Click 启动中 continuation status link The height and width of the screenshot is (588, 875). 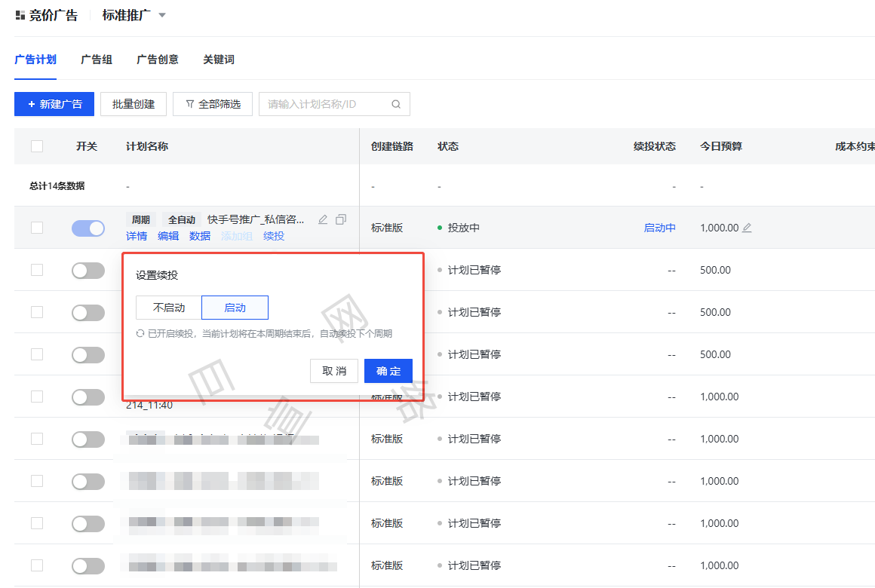[x=659, y=227]
